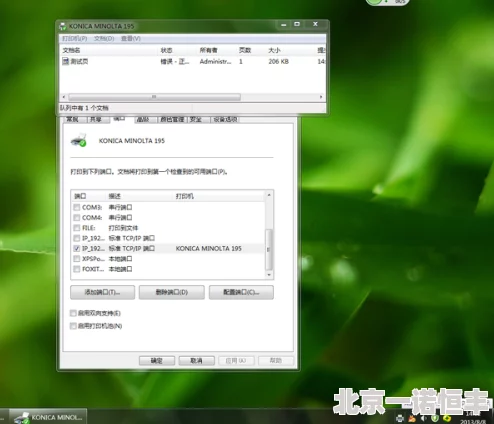494x424 pixels.
Task: Click the port list scroll-down arrow
Action: [x=269, y=275]
